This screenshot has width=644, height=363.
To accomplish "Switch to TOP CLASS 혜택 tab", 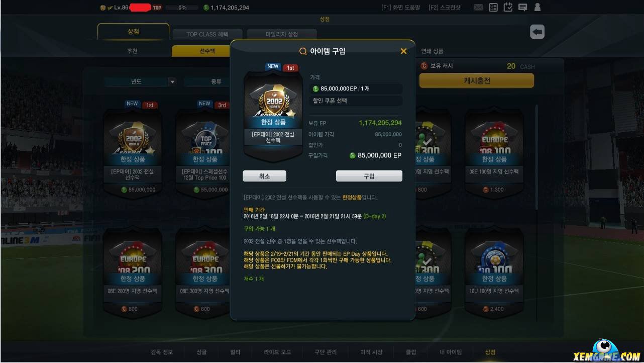I will (x=207, y=34).
